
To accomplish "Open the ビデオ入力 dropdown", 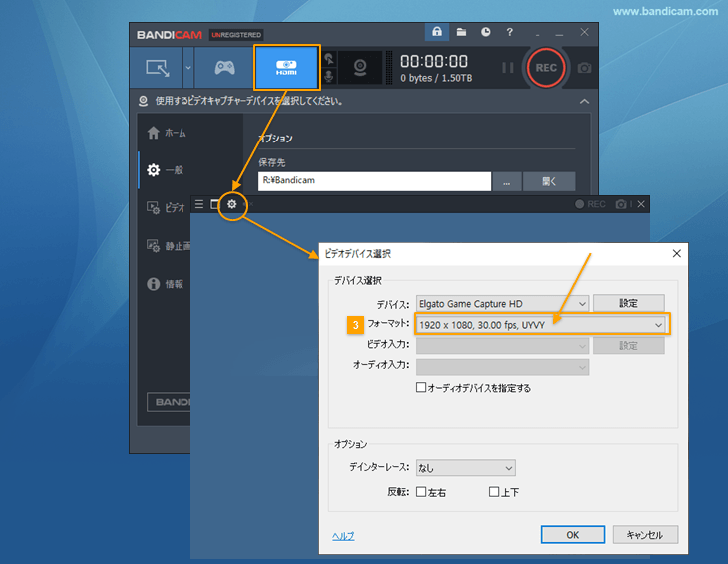I will point(503,346).
